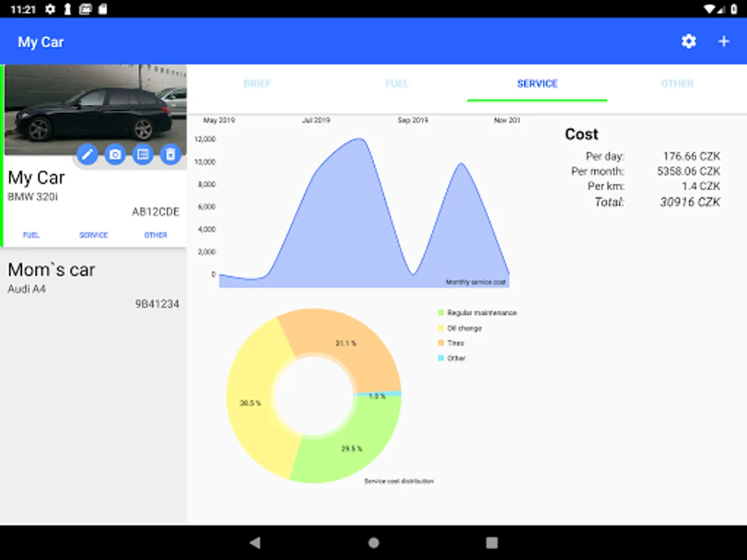The image size is (747, 560).
Task: Open the table list icon on car photo
Action: [x=143, y=154]
